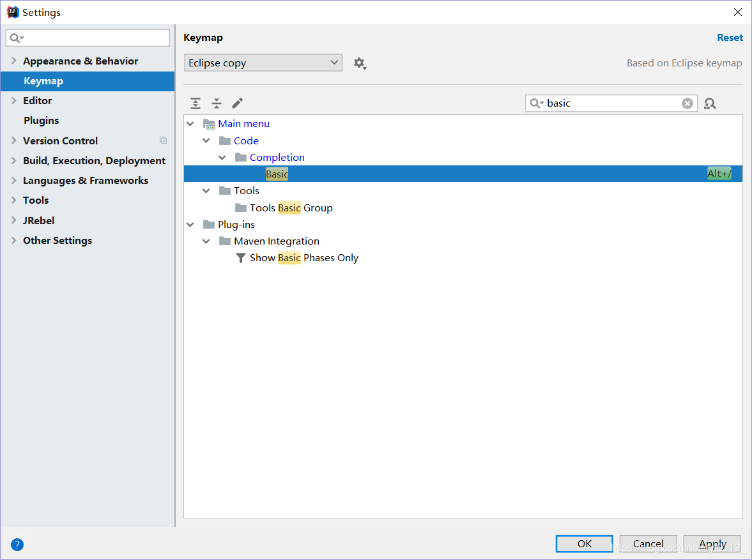Image resolution: width=752 pixels, height=560 pixels.
Task: Click the OK button
Action: 584,543
